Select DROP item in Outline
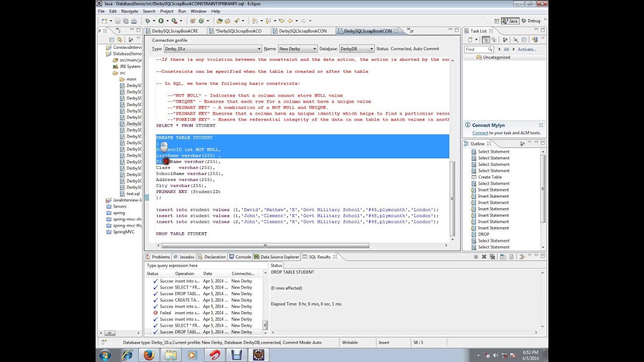 (480, 234)
